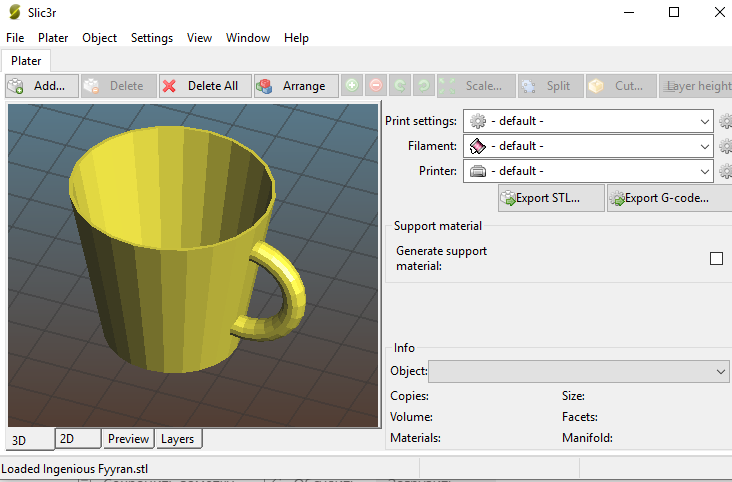The width and height of the screenshot is (732, 482).
Task: Switch to the Preview tab
Action: [128, 439]
